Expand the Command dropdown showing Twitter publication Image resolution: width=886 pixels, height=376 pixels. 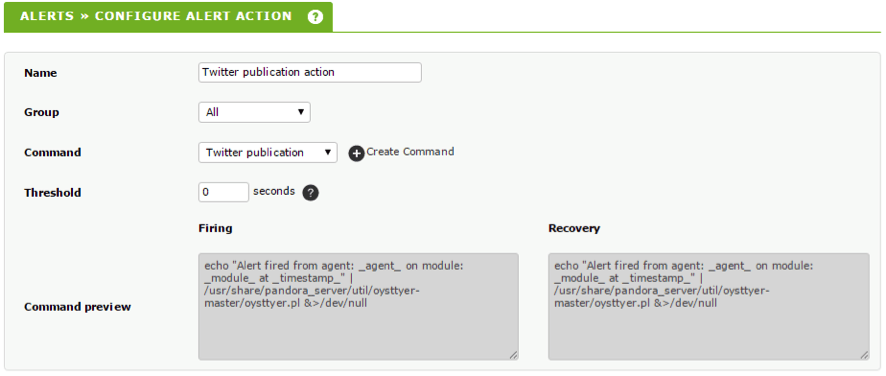268,153
